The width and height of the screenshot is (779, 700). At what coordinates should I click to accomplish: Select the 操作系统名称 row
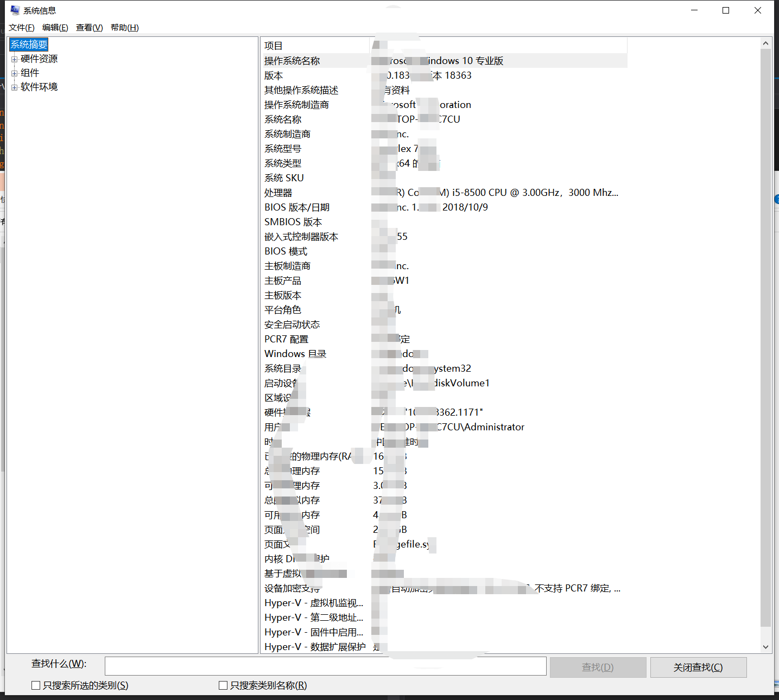(x=380, y=60)
